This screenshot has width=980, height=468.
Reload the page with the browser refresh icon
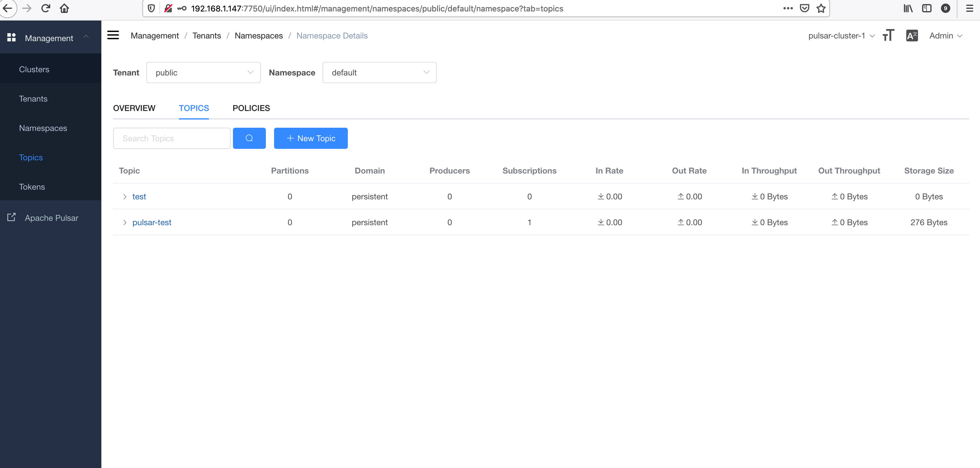click(x=46, y=8)
